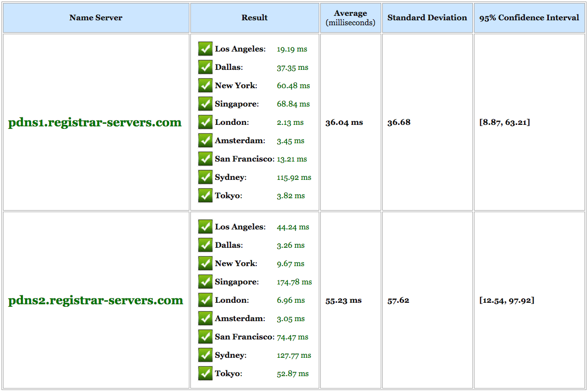The width and height of the screenshot is (588, 391).
Task: Click the green checkmark for pdns1 Dallas
Action: pyautogui.click(x=205, y=67)
